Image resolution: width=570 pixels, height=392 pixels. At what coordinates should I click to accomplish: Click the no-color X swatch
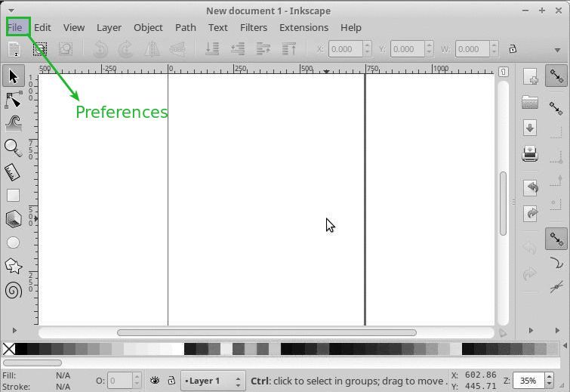tap(9, 349)
